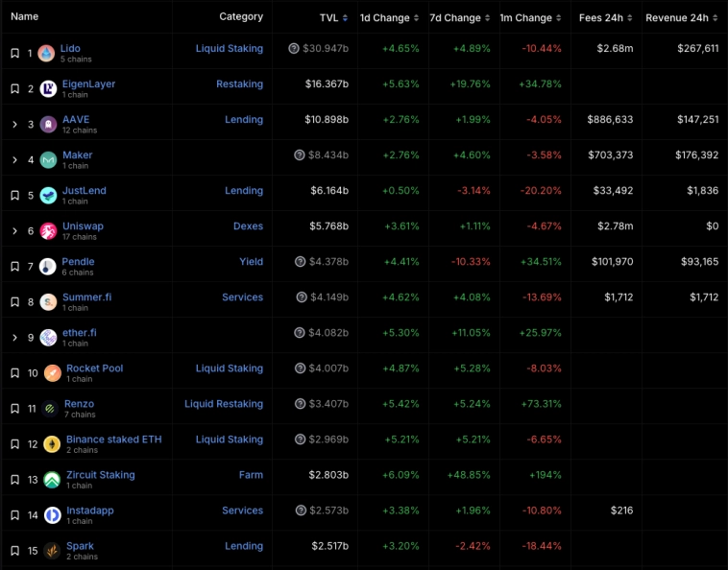Click the Rocket Pool logo icon

pos(52,373)
